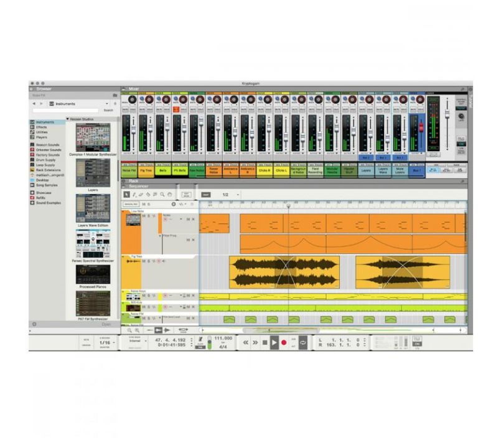501x448 pixels.
Task: Select the Pencil tool in the sequencer toolbar
Action: pos(134,194)
